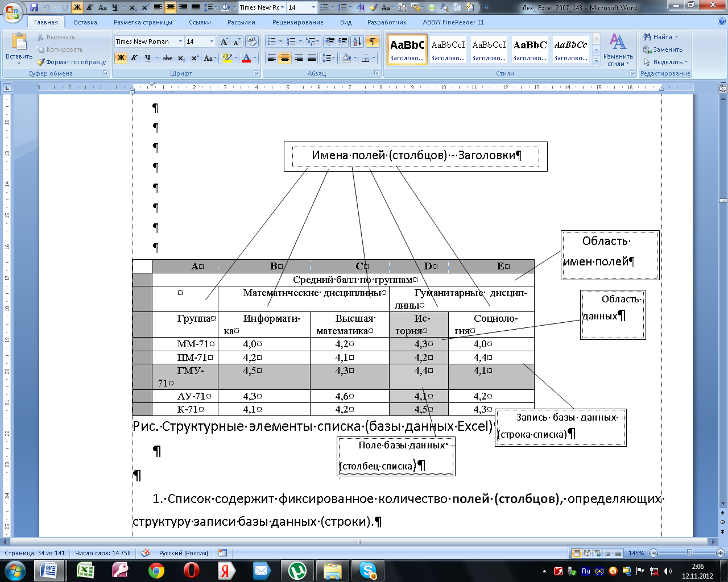
Task: Open the Рассылки (Mailings) tab
Action: click(241, 22)
